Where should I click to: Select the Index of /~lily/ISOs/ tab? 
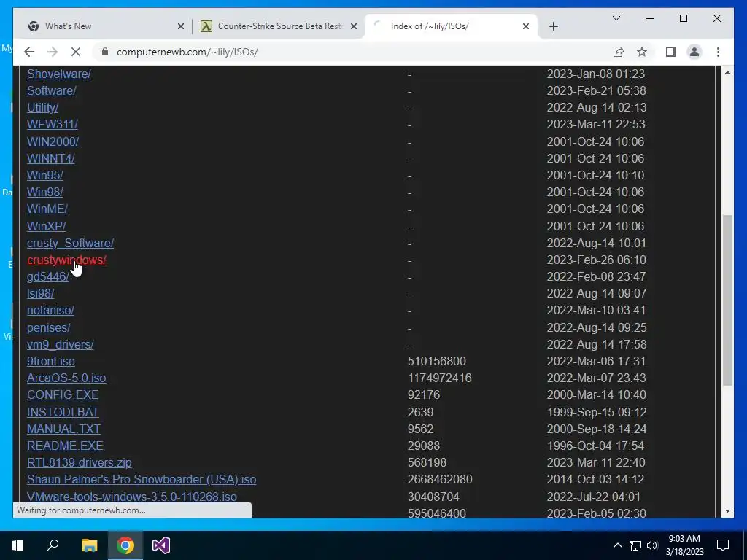click(x=450, y=26)
